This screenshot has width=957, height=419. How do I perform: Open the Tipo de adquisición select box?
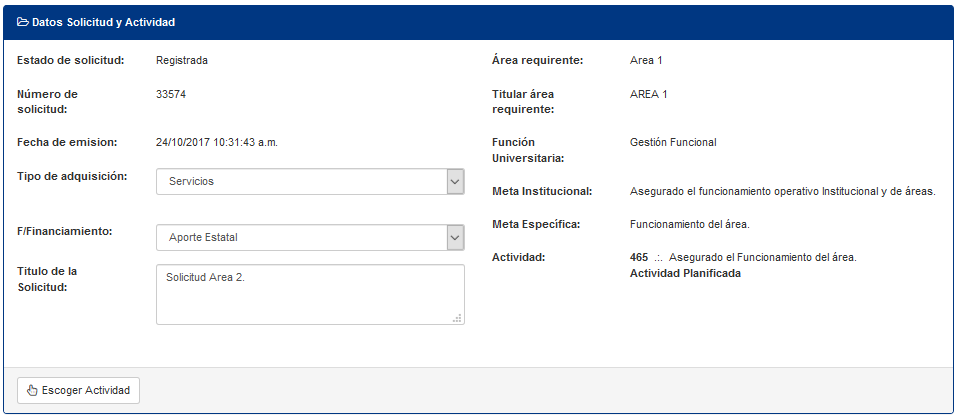[x=310, y=182]
